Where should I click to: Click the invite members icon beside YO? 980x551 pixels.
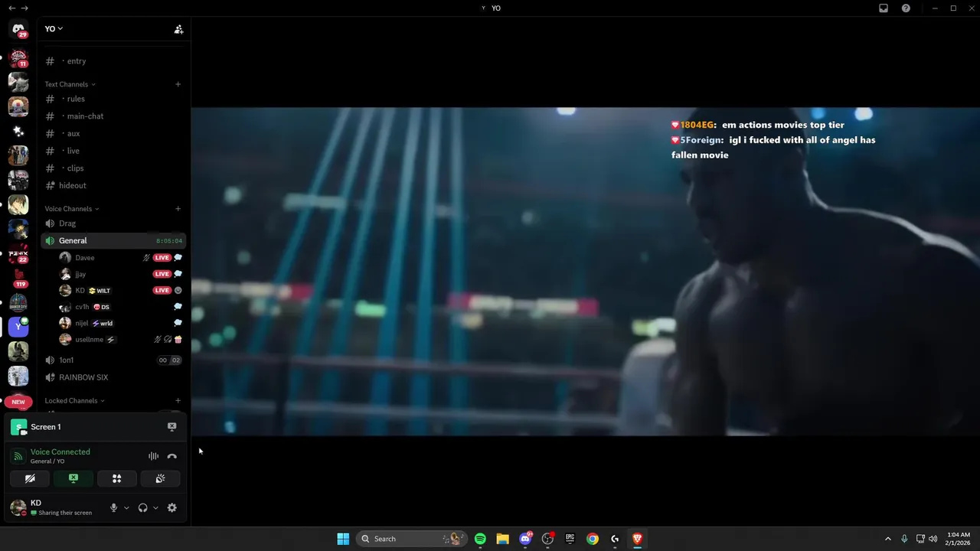pyautogui.click(x=178, y=29)
